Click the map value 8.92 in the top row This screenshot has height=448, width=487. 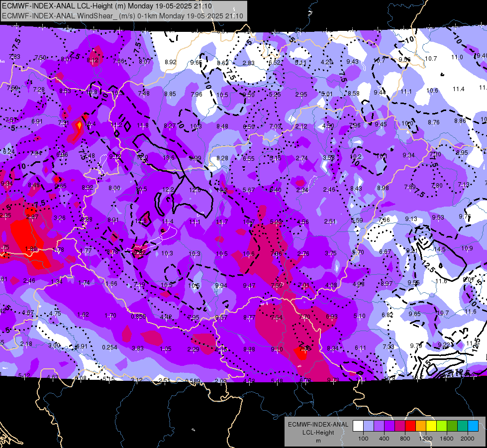tap(171, 62)
